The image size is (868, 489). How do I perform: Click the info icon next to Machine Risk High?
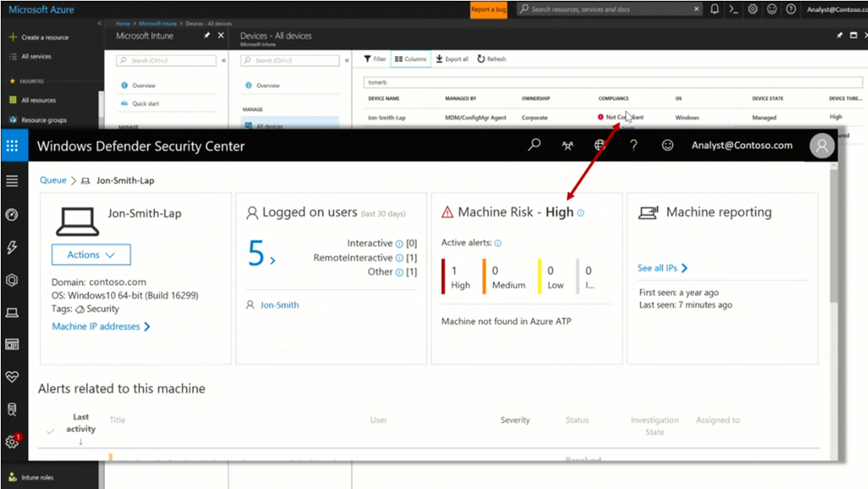[581, 213]
